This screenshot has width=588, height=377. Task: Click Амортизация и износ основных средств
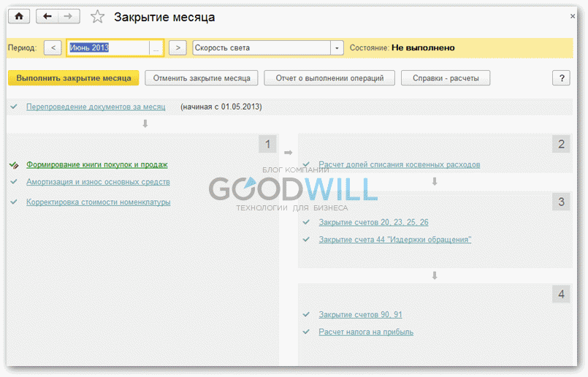pyautogui.click(x=98, y=182)
